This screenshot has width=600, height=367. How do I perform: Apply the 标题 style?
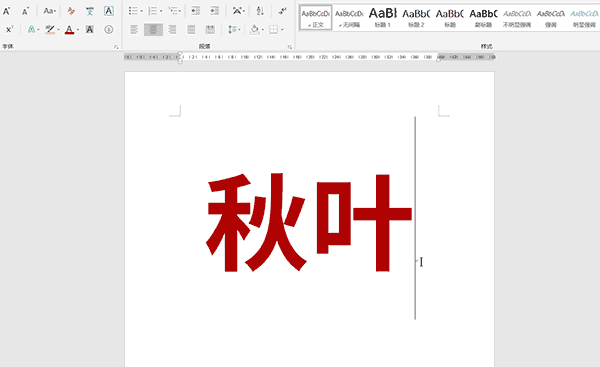pos(450,18)
